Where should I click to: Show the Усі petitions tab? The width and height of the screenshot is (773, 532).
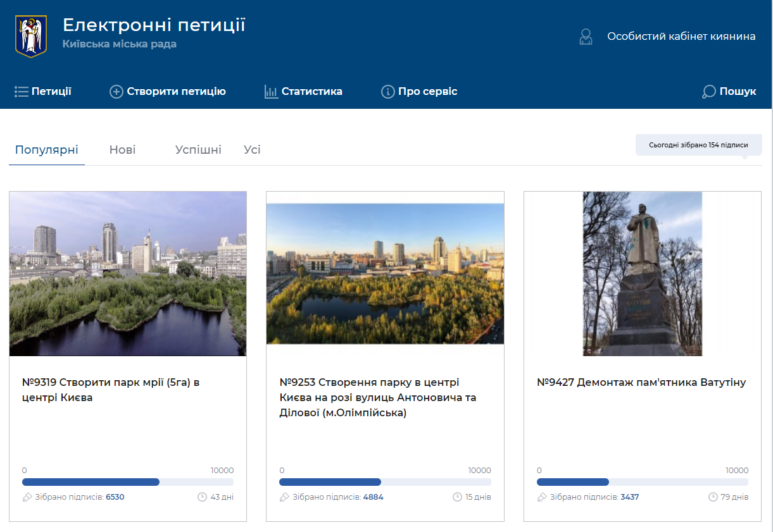[252, 150]
